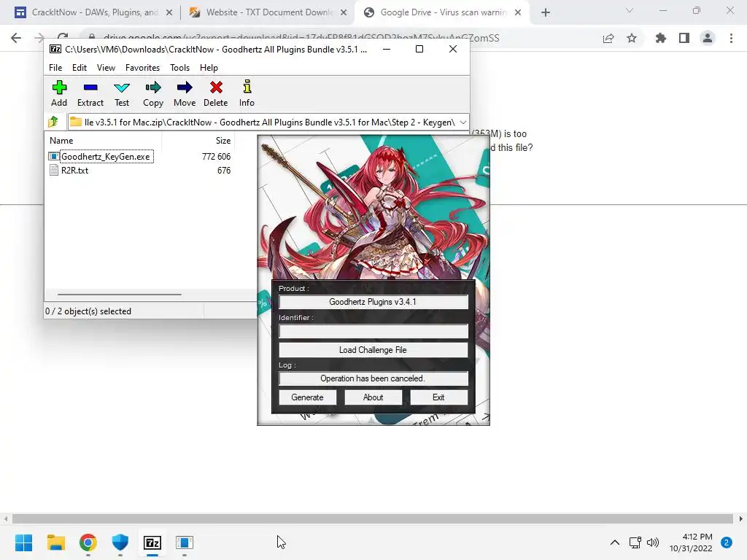The width and height of the screenshot is (747, 560).
Task: Open the Windows Start menu
Action: pyautogui.click(x=24, y=542)
